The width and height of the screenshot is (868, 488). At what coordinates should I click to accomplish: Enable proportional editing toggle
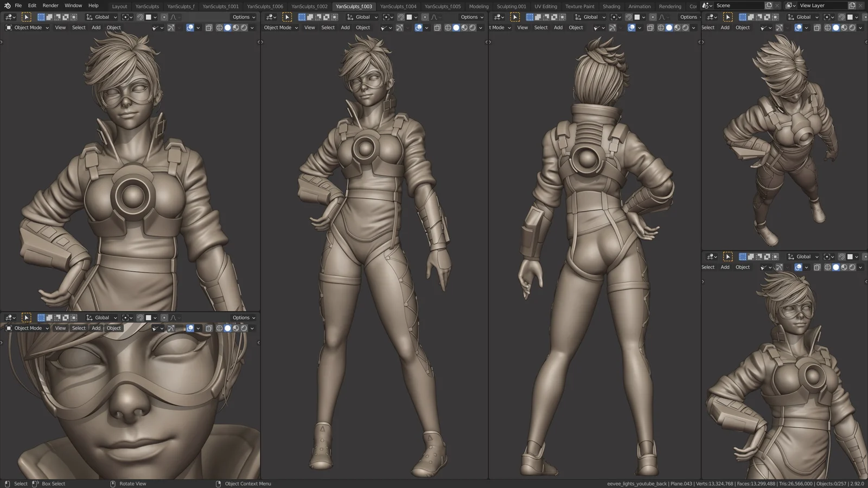pos(164,17)
